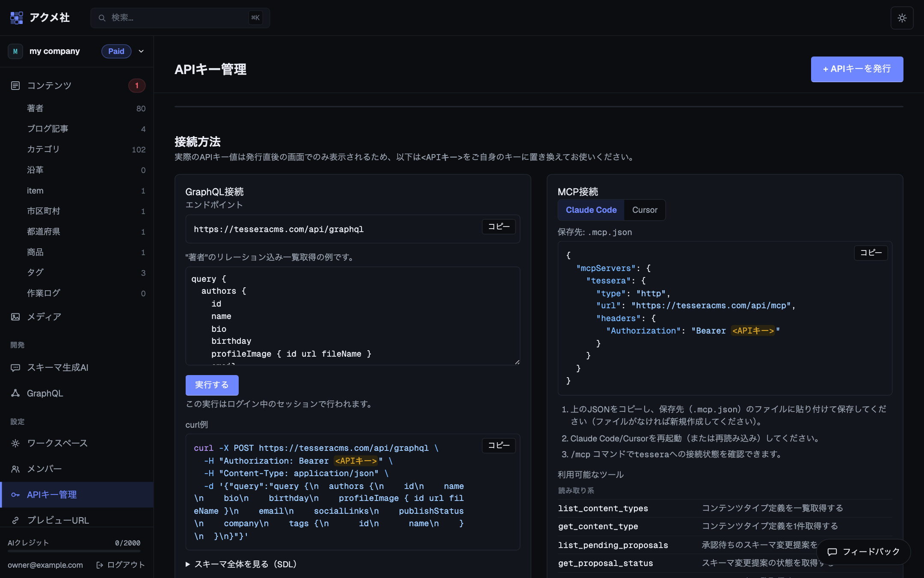Screen dimensions: 924x578
Task: Toggle the light/dark theme sun icon
Action: point(902,18)
